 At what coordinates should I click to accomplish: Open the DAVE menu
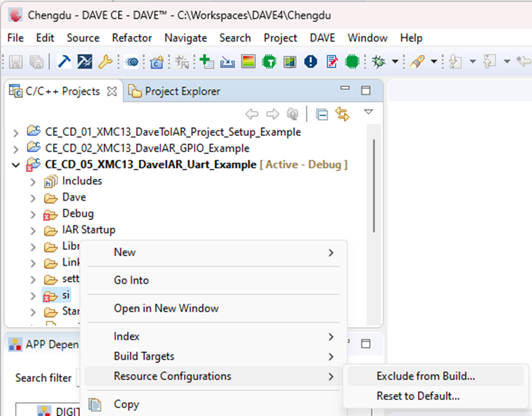[x=322, y=38]
